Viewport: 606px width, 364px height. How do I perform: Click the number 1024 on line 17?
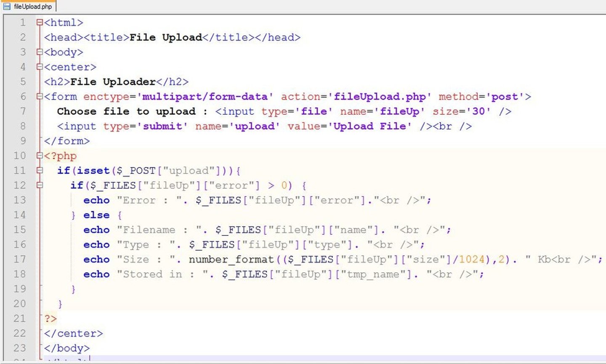coord(472,259)
